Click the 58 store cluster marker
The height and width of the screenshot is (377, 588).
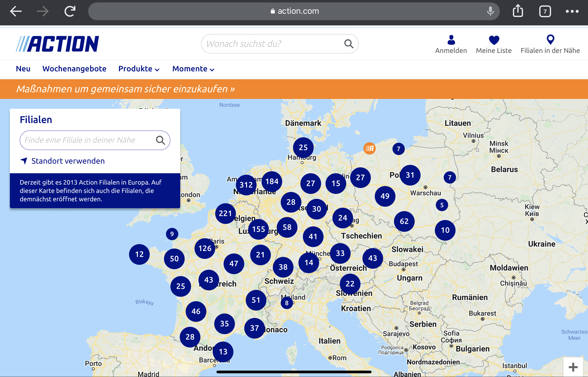[287, 227]
